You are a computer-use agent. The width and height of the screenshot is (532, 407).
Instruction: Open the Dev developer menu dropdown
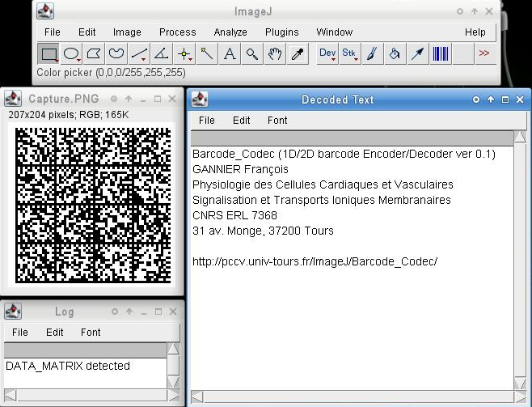(x=327, y=54)
